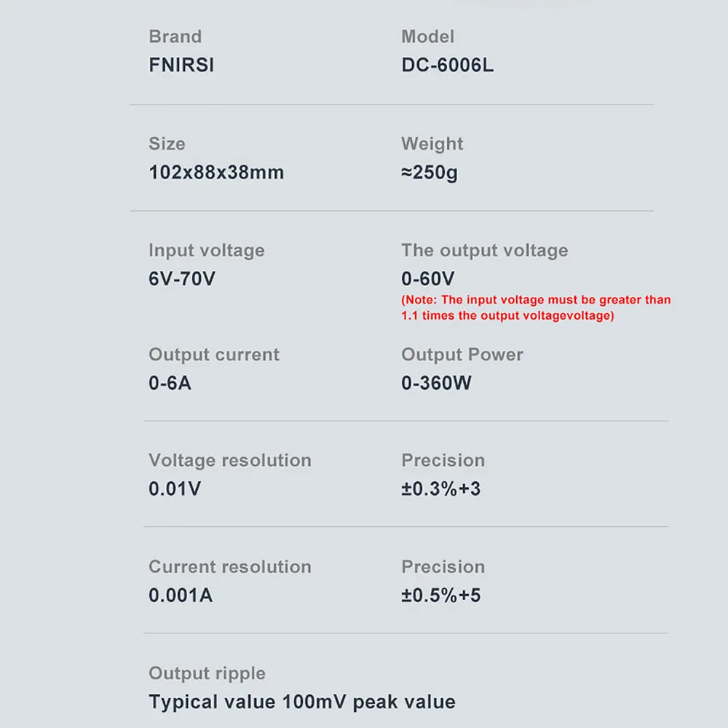Click the 0-60V output voltage value

tap(428, 279)
